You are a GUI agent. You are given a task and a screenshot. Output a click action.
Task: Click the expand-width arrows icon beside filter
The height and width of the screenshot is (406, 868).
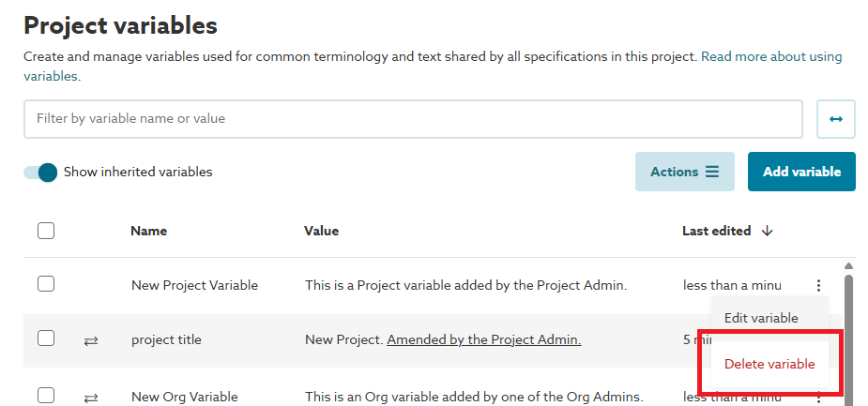(836, 119)
